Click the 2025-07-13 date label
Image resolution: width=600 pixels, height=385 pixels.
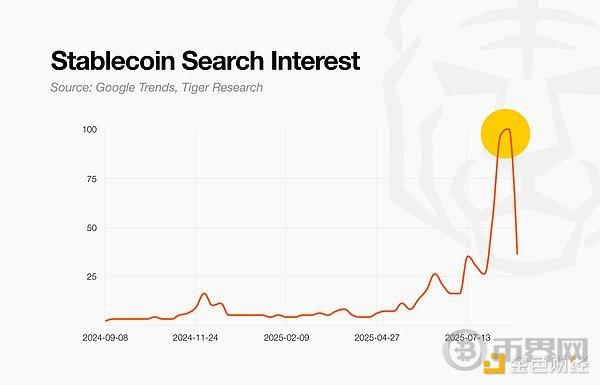tap(468, 338)
